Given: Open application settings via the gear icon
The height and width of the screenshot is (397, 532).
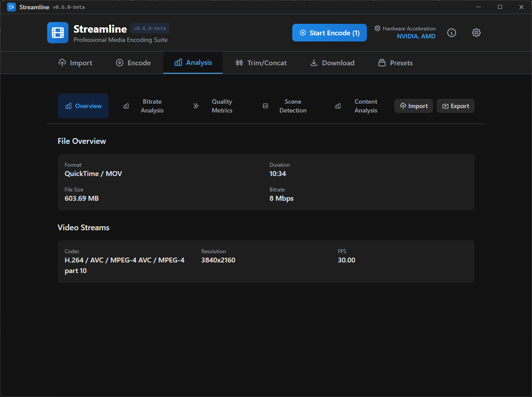Looking at the screenshot, I should 476,33.
